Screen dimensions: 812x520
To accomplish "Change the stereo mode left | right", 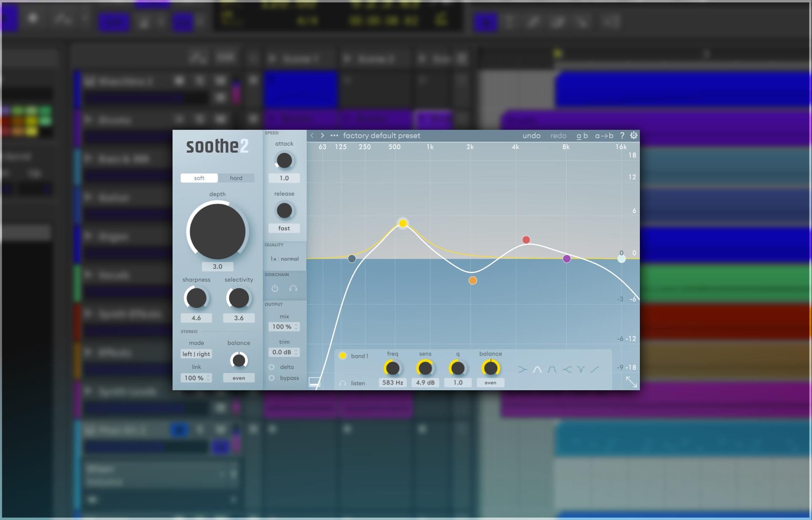I will 196,354.
